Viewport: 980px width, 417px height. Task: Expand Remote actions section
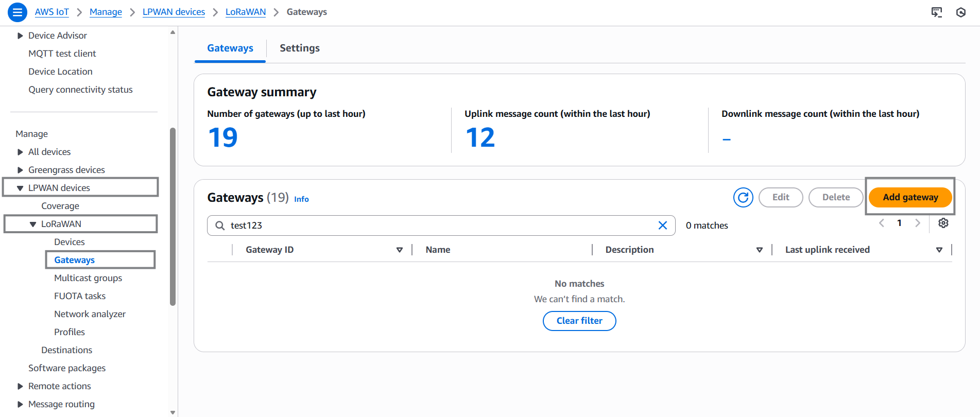click(20, 386)
